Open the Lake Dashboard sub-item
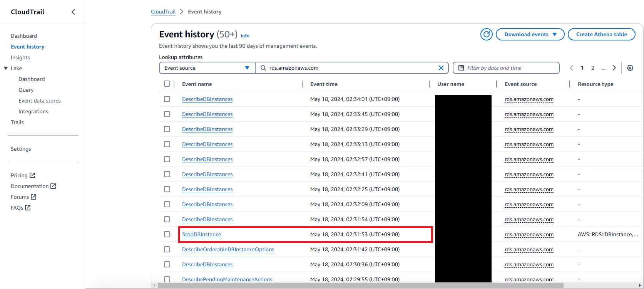644x289 pixels. pyautogui.click(x=32, y=79)
